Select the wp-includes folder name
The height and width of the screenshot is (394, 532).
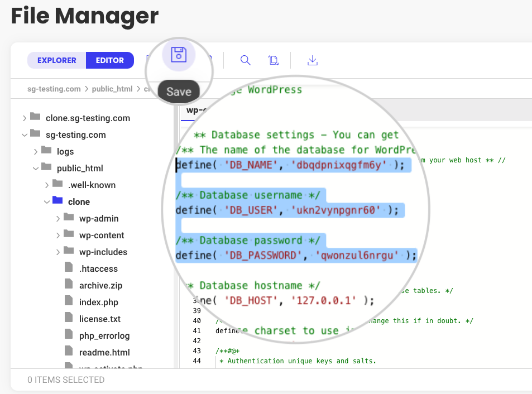pos(103,252)
